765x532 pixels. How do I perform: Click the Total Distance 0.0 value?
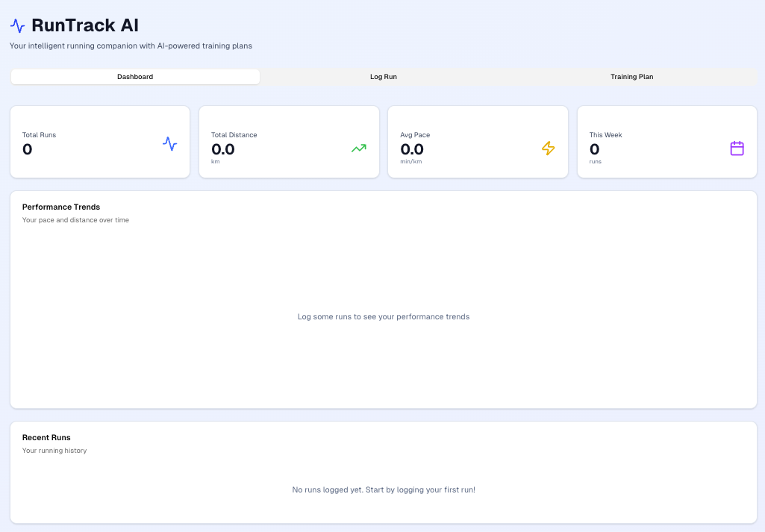click(x=223, y=149)
